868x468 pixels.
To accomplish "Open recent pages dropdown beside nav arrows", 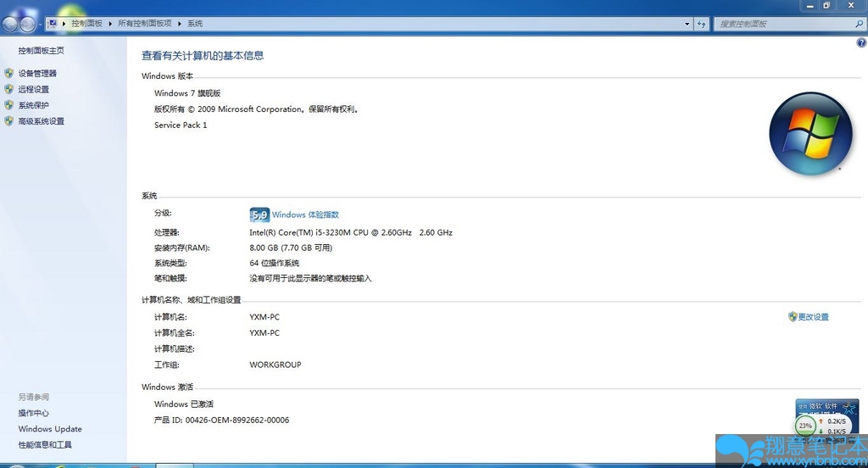I will click(x=40, y=25).
